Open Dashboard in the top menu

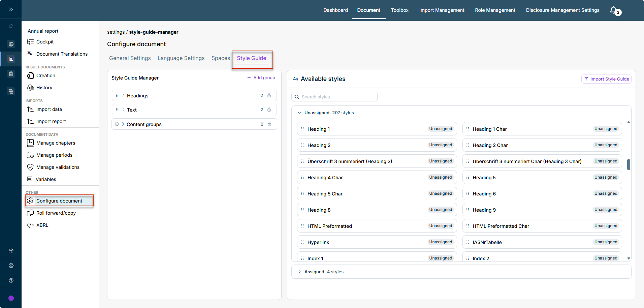pos(336,10)
